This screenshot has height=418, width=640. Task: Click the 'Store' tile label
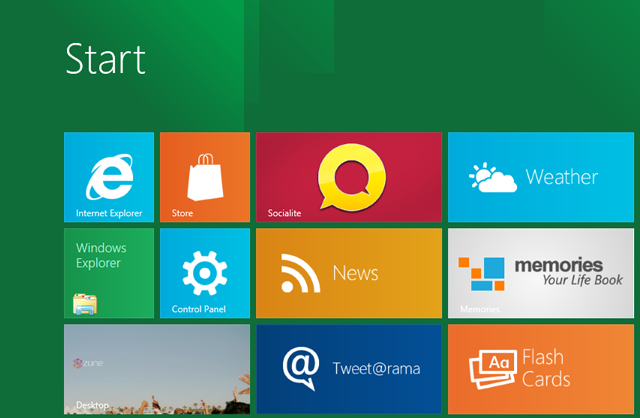click(182, 213)
